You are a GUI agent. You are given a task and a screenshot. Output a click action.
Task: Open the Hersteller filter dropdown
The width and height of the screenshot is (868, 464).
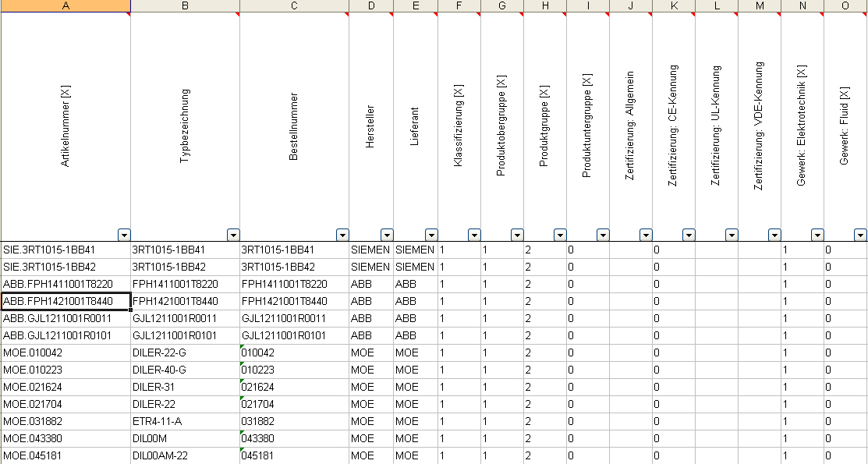(x=387, y=235)
